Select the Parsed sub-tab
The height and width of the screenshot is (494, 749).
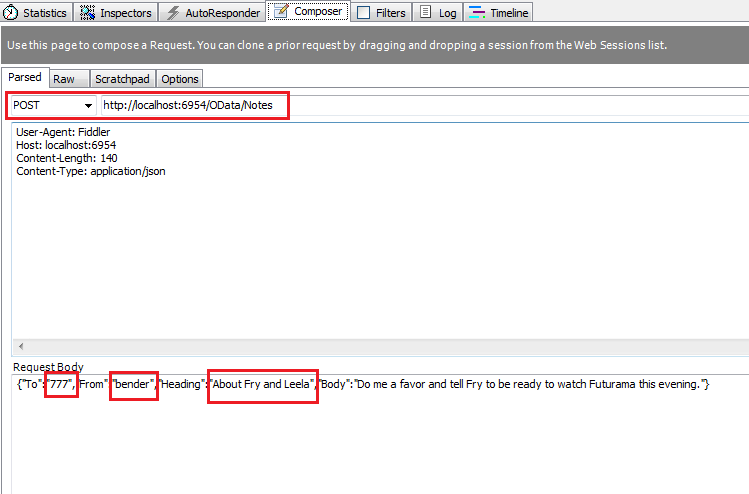[x=25, y=77]
